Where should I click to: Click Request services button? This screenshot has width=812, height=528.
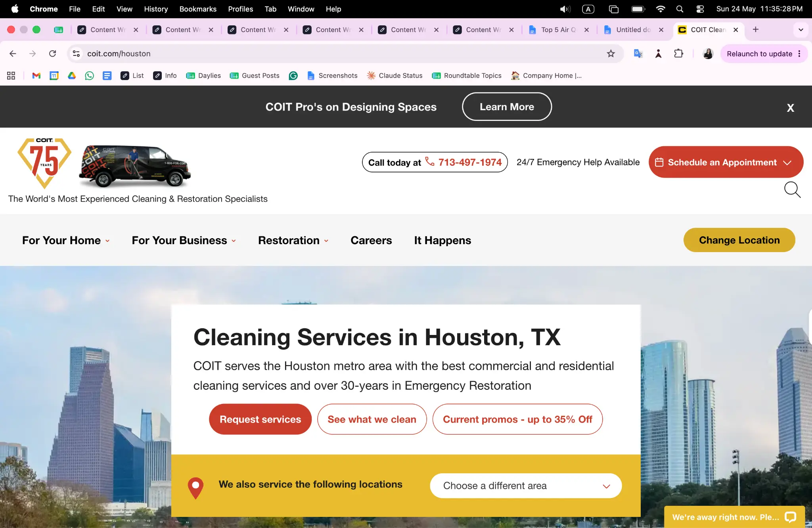[260, 419]
